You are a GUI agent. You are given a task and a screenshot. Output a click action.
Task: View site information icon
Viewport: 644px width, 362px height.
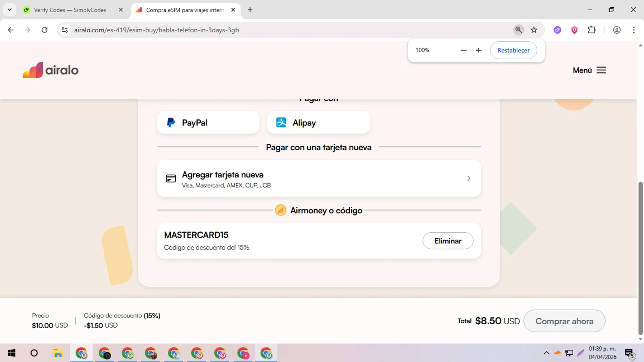(65, 30)
